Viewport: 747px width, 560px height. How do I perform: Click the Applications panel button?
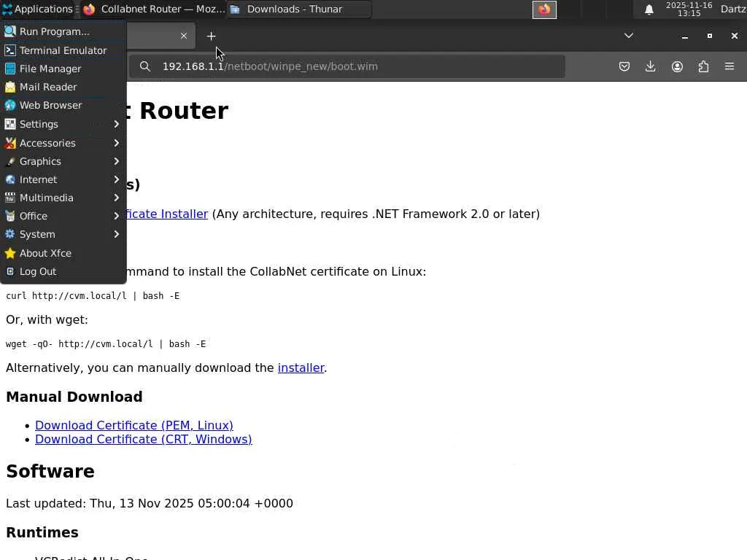click(x=38, y=9)
